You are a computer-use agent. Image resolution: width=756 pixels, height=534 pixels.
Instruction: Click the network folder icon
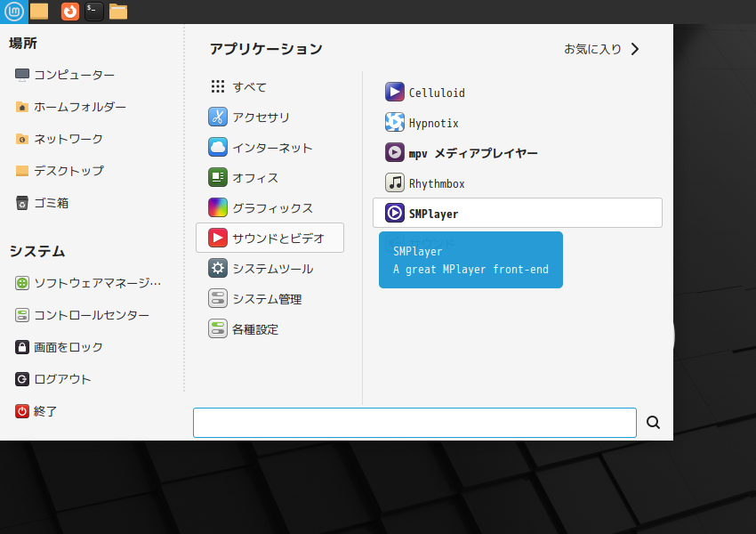coord(21,139)
